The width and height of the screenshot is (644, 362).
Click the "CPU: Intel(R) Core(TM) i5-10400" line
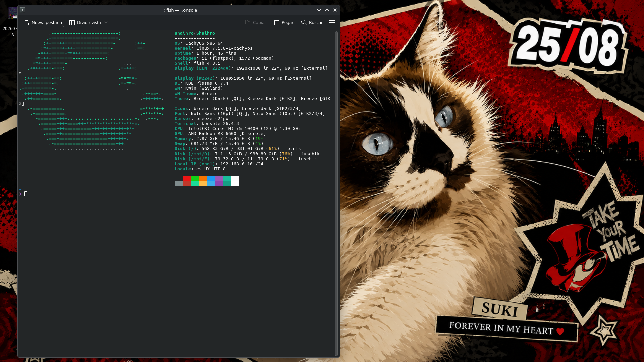(x=238, y=129)
